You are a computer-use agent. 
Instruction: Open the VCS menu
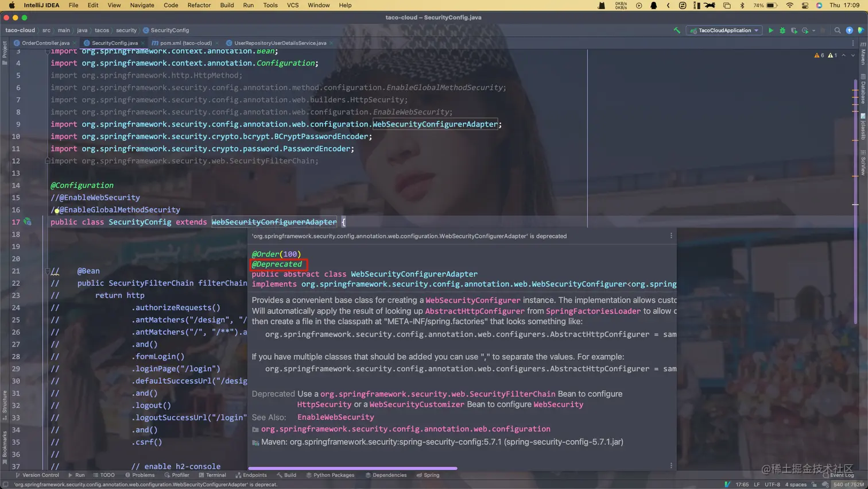pos(293,5)
